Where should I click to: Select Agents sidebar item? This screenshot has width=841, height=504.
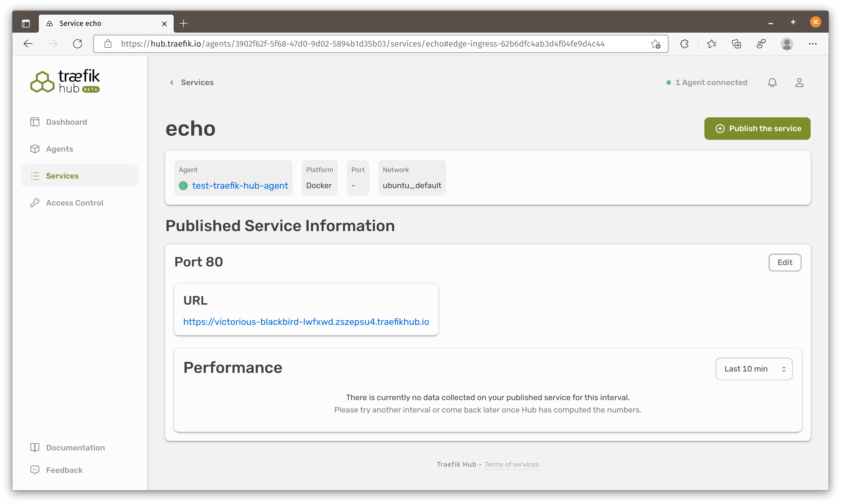pos(60,149)
